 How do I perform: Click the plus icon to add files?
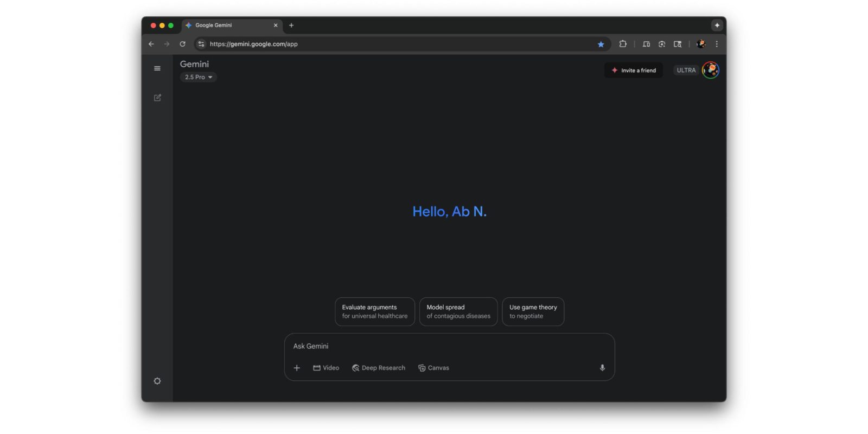tap(297, 368)
